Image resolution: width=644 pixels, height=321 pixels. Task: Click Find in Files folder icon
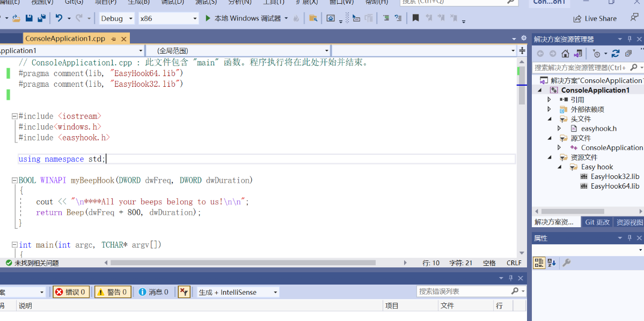[313, 18]
